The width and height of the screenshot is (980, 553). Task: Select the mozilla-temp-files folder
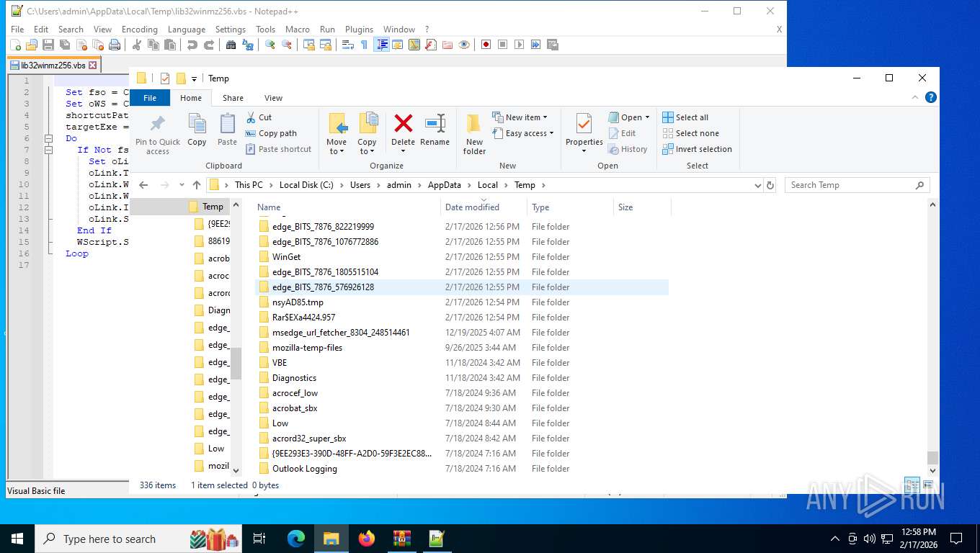point(463,348)
